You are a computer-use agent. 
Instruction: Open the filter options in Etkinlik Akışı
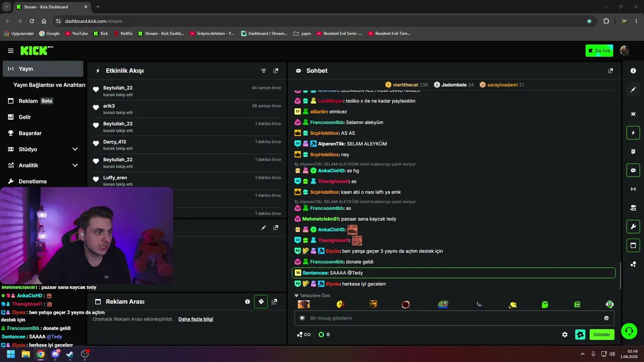263,71
